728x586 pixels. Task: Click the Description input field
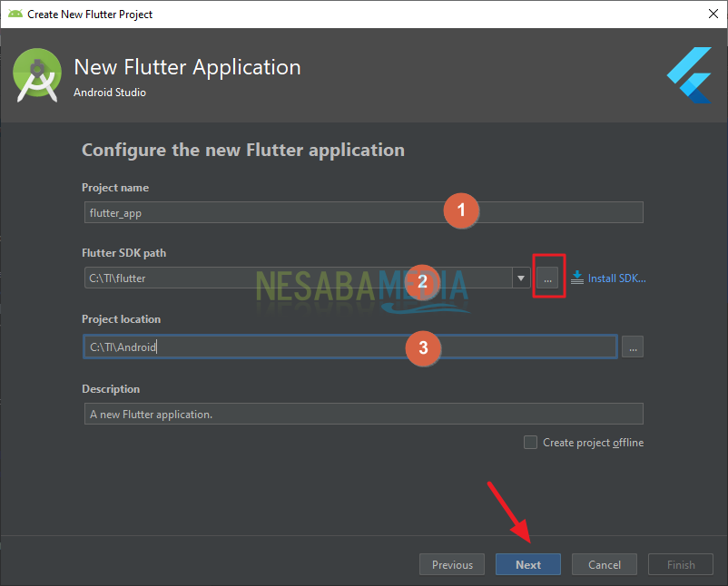pos(363,414)
